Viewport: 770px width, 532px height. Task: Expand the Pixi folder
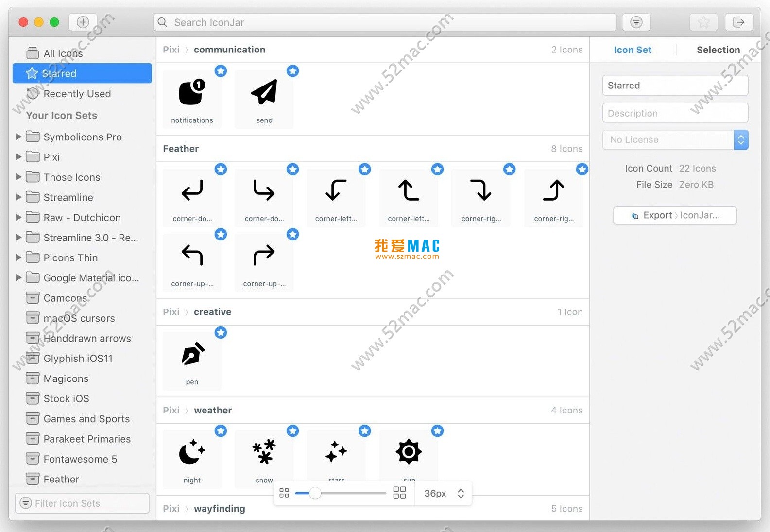pyautogui.click(x=18, y=157)
